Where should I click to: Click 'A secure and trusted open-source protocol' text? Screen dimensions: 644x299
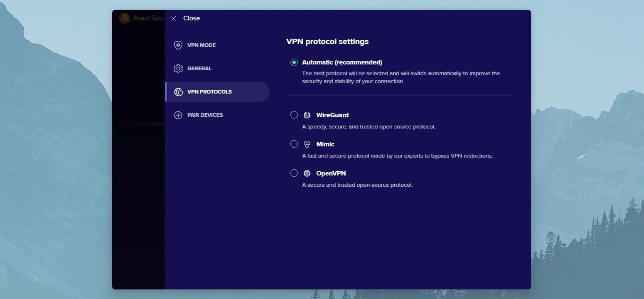point(357,185)
